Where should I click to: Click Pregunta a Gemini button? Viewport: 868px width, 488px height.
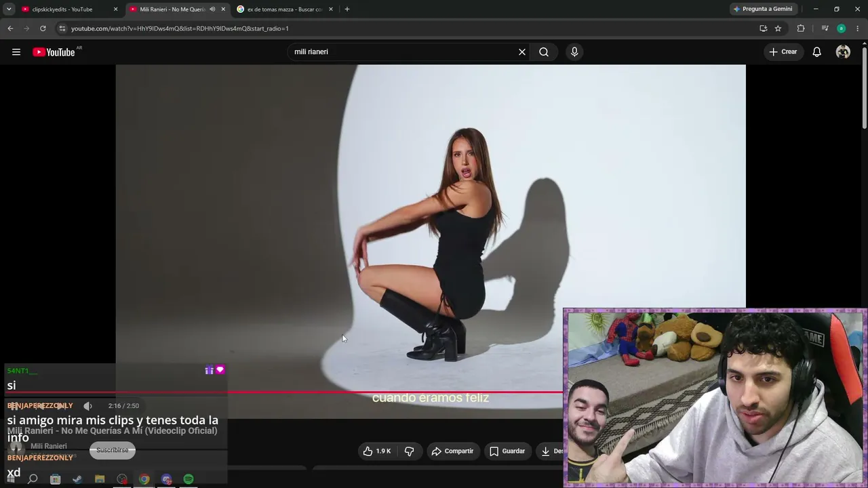(763, 9)
